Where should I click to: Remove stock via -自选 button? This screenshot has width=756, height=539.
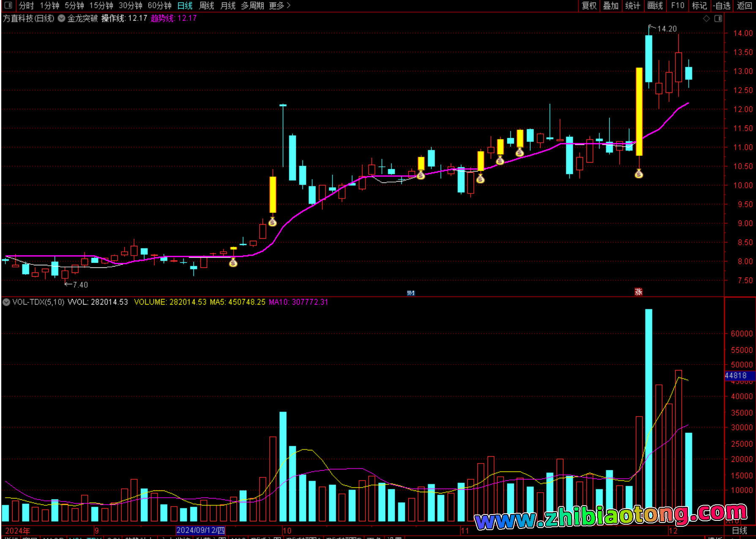(722, 5)
